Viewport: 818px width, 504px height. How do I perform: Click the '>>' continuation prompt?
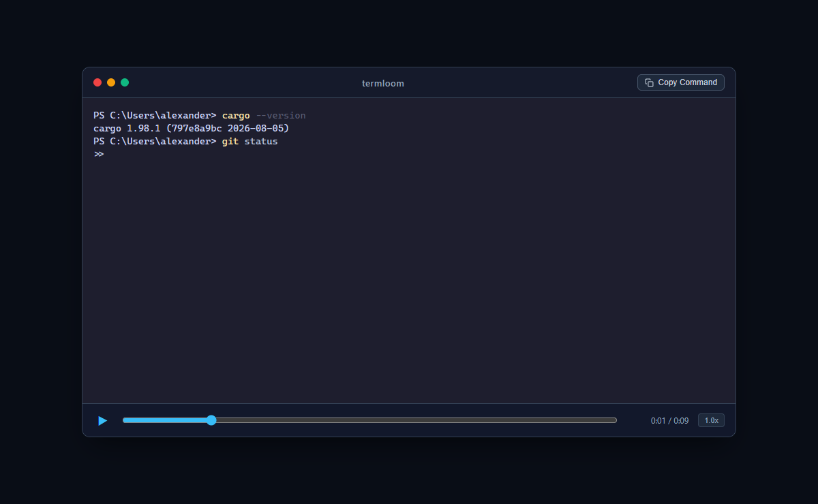[x=99, y=154]
